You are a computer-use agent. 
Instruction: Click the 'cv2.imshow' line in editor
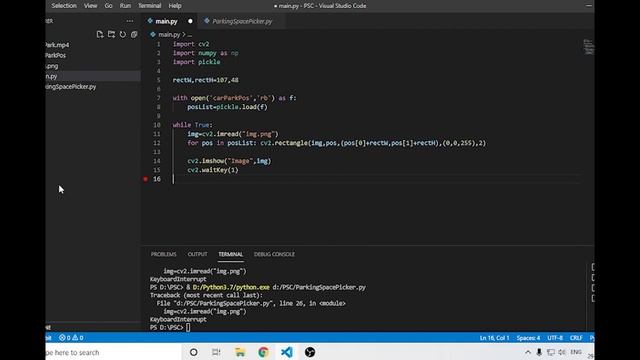click(x=229, y=161)
